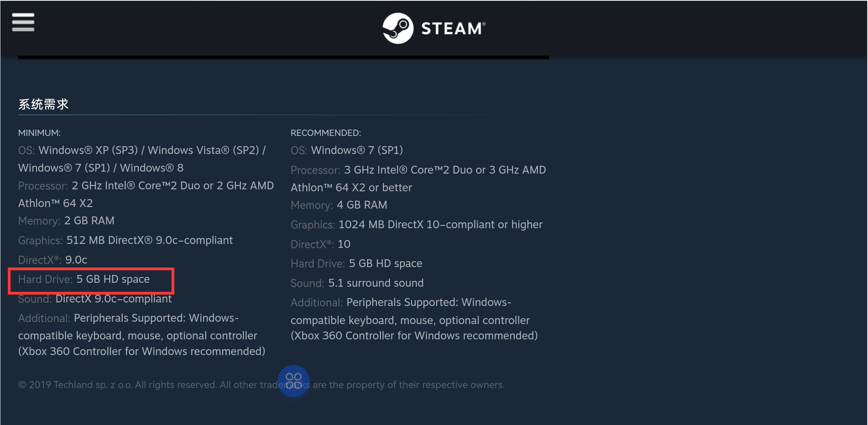Click the minimum DirectX 9.0c line

(53, 260)
